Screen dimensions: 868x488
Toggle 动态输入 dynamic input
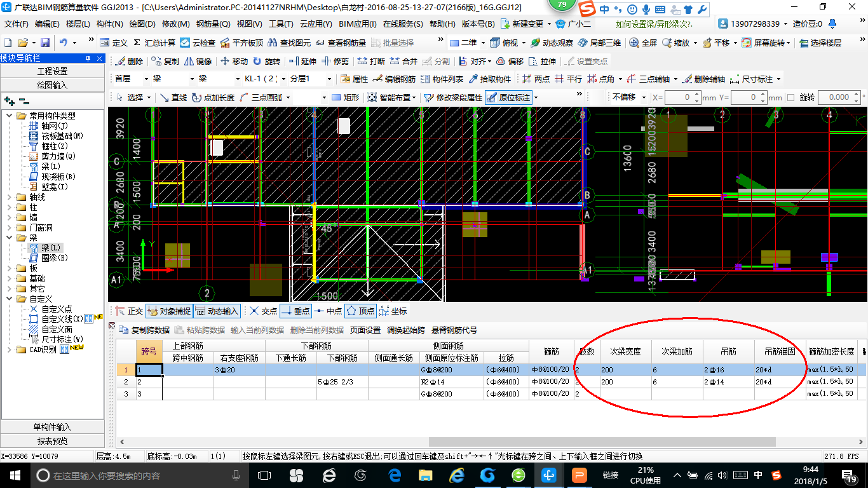[216, 311]
